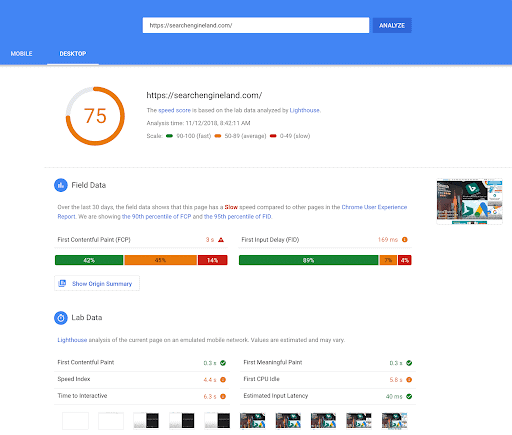Click the green 42% FCP distribution segment
The image size is (512, 435).
(x=89, y=260)
